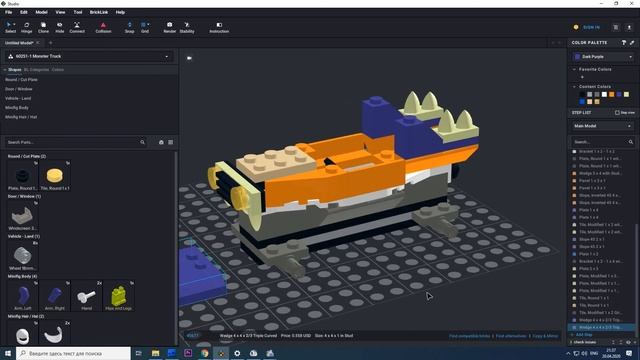Click the magnifier in step list search
Viewport: 640px width, 360px height.
tap(631, 142)
